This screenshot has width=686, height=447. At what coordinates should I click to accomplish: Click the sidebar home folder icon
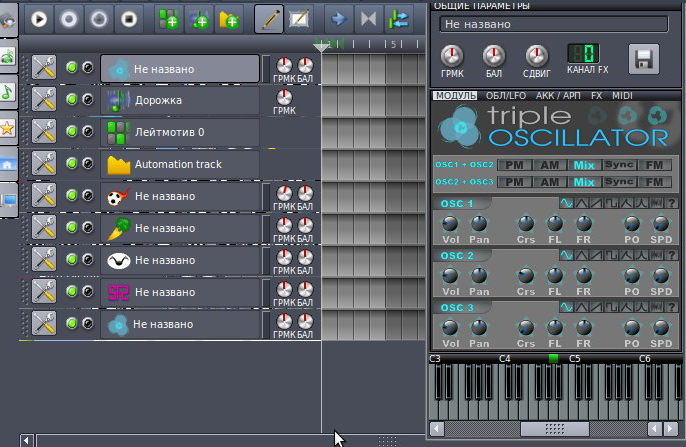[x=7, y=164]
